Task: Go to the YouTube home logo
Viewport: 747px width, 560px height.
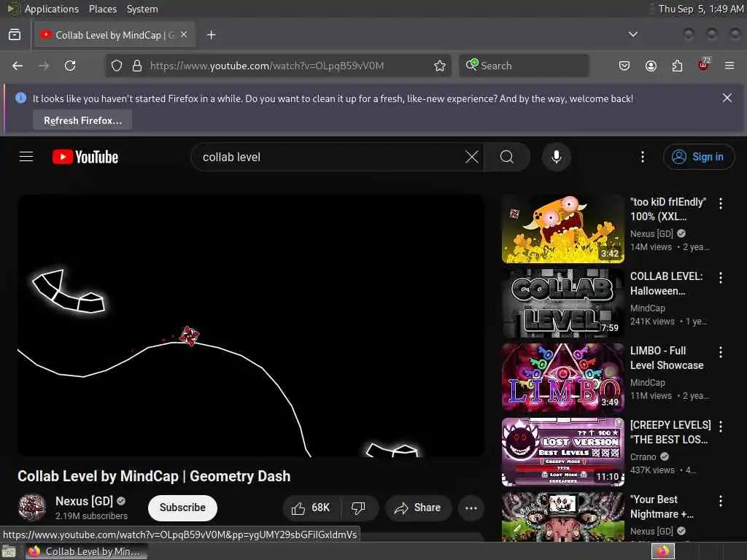Action: point(85,157)
